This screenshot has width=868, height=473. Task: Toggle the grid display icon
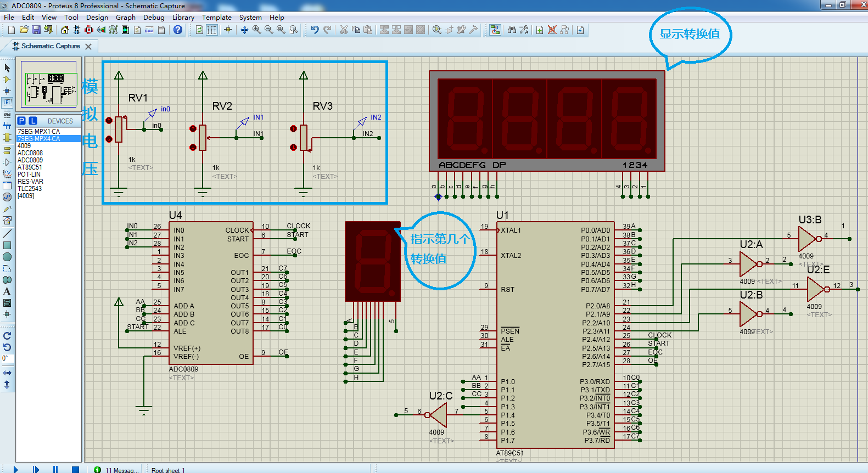point(212,30)
